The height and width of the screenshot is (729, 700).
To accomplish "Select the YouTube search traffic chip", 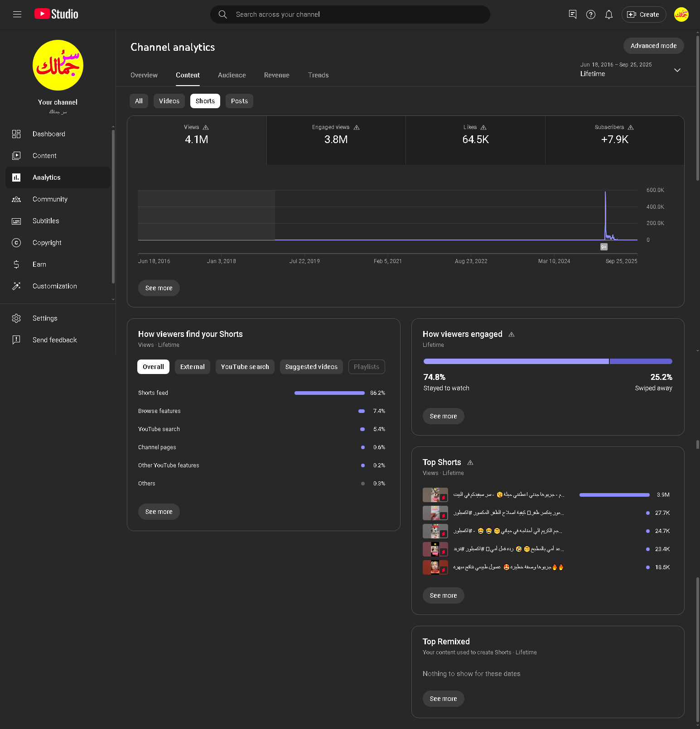I will 245,367.
